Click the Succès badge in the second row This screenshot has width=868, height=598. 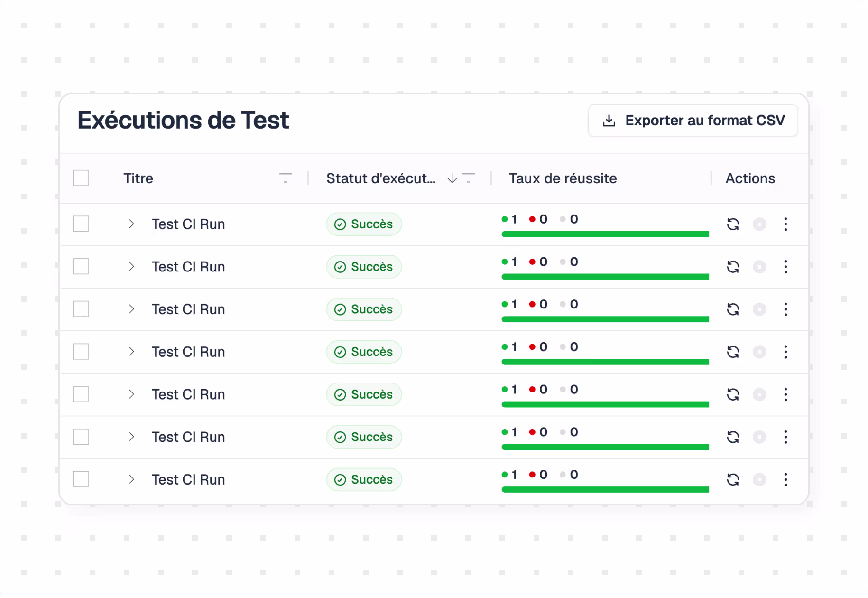[364, 267]
